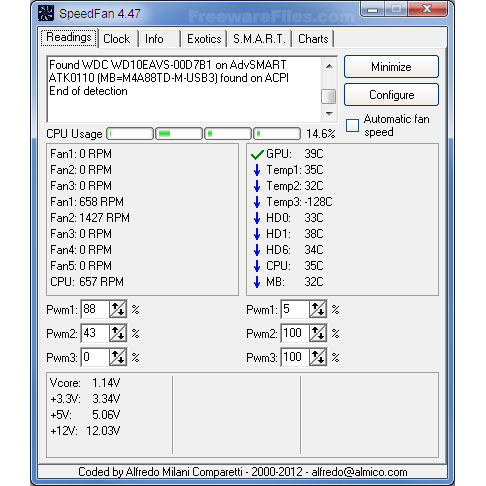Click right Pwm1 value field showing 5
Screen dimensions: 486x486
click(295, 310)
